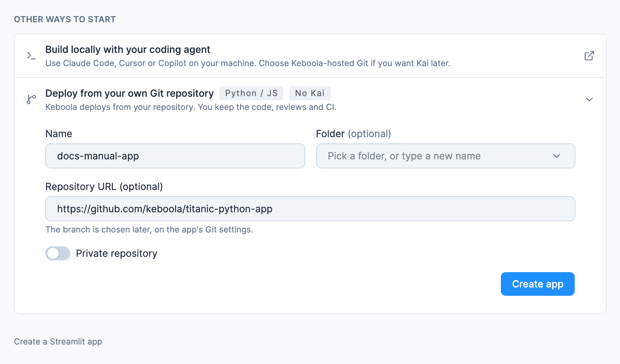
Task: Click the Private repository label
Action: pyautogui.click(x=117, y=253)
